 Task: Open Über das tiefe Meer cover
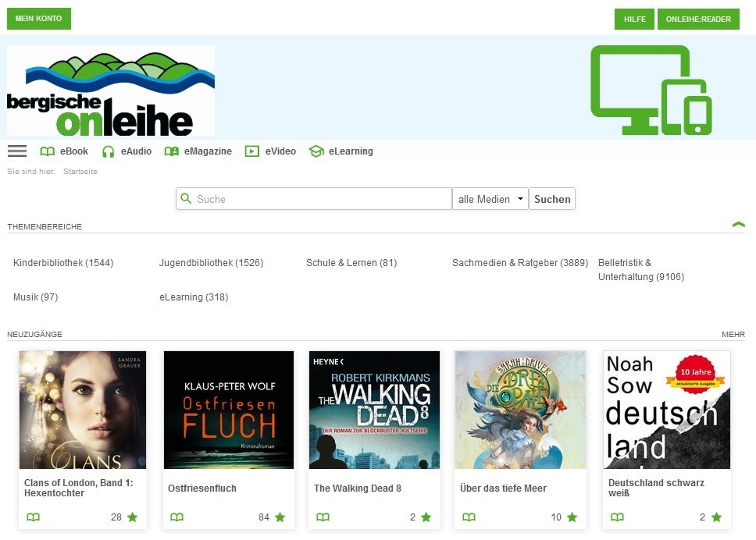coord(520,410)
